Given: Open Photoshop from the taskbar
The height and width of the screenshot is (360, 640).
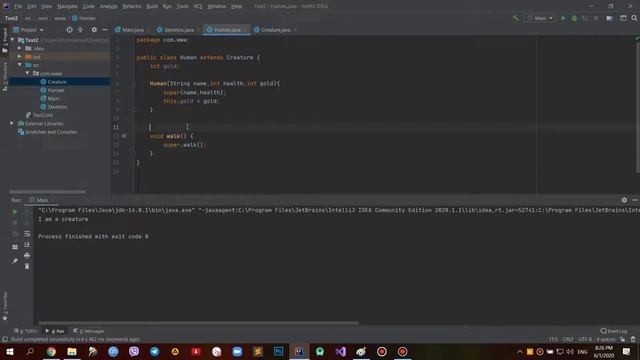Looking at the screenshot, I should pos(278,351).
